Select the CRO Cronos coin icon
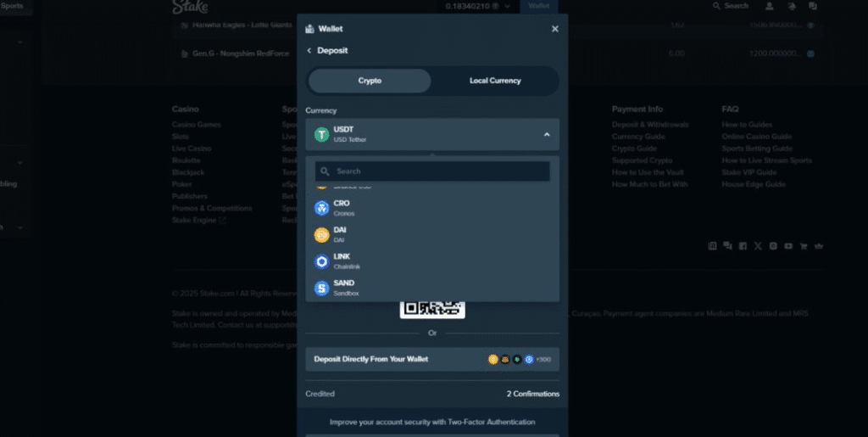Image resolution: width=868 pixels, height=437 pixels. pyautogui.click(x=321, y=208)
